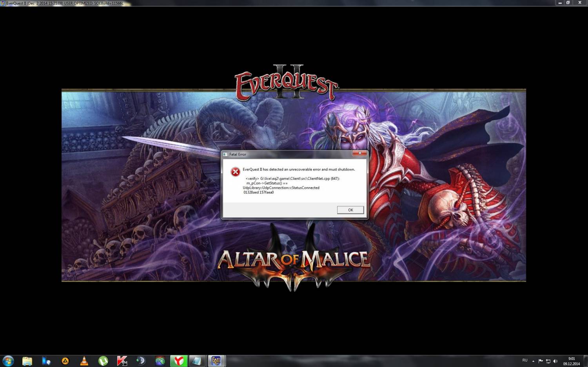Switch to the notepad-like taskbar window

click(197, 361)
